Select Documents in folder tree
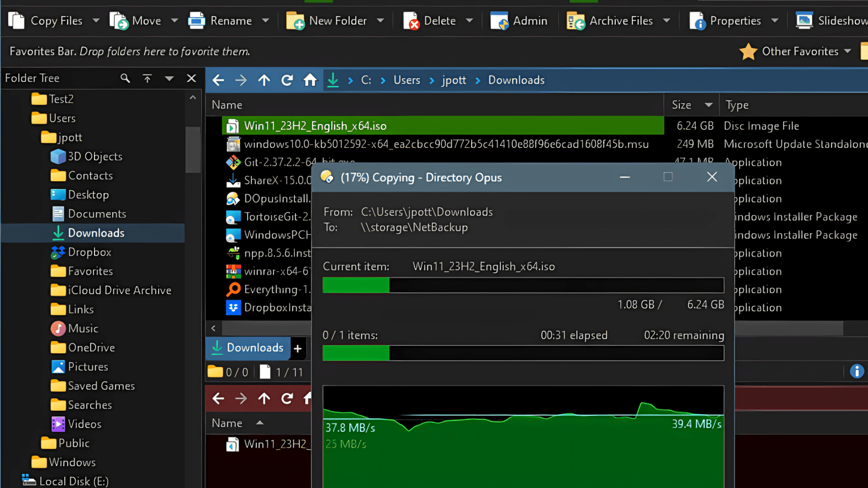Image resolution: width=868 pixels, height=488 pixels. click(x=89, y=214)
